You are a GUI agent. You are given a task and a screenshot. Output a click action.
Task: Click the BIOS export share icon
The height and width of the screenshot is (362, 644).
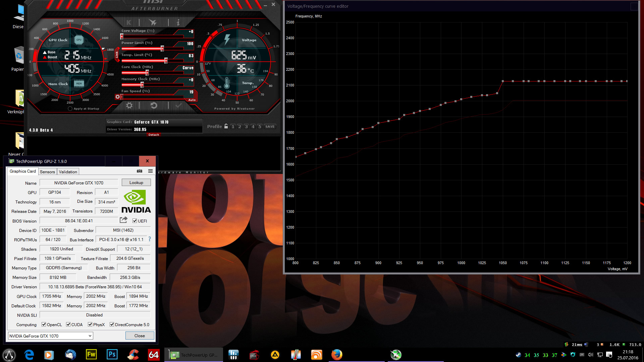[123, 220]
